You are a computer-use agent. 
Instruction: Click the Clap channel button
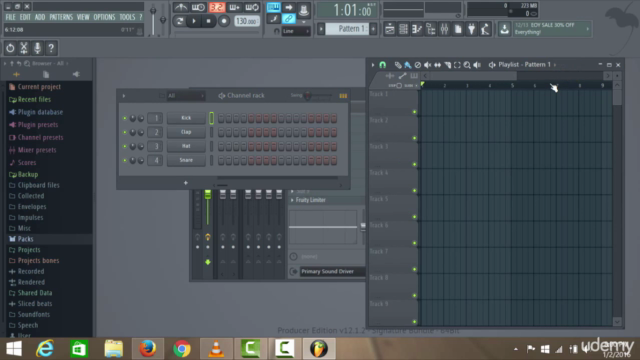[186, 132]
